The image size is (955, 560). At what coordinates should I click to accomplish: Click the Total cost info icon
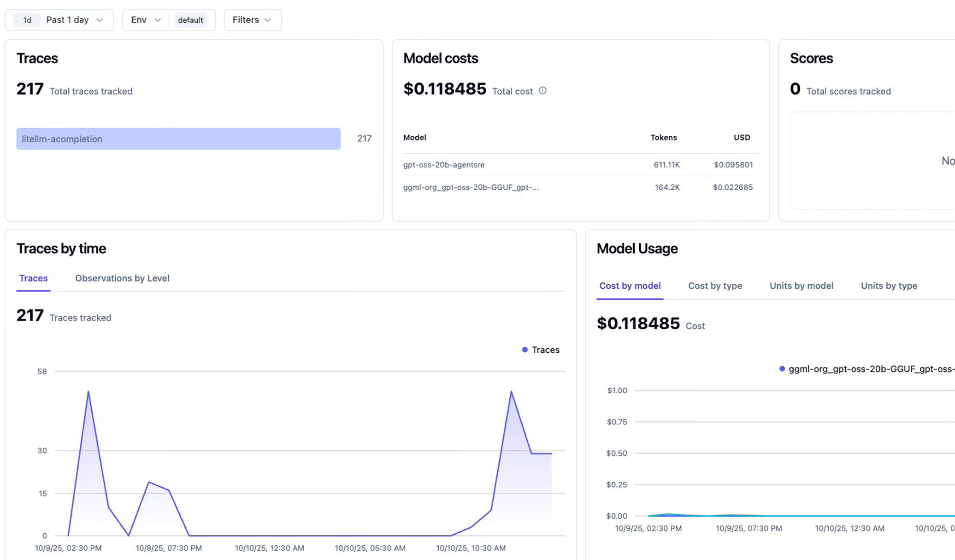click(x=542, y=91)
